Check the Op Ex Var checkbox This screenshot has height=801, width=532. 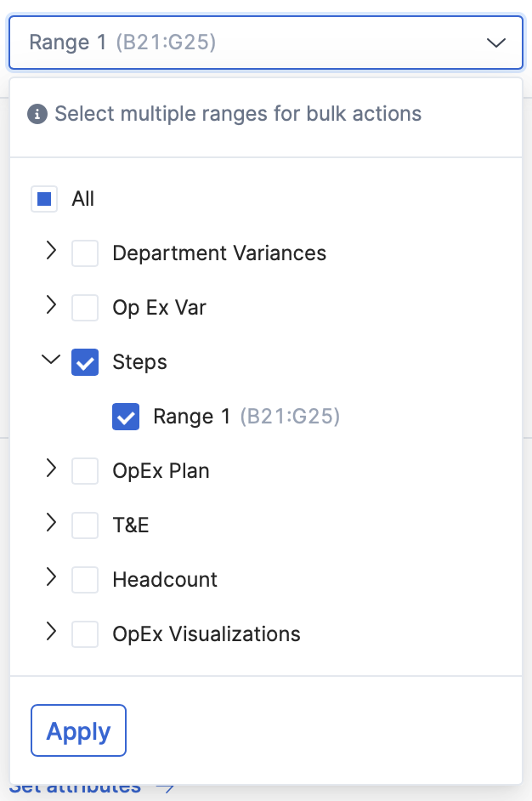85,305
